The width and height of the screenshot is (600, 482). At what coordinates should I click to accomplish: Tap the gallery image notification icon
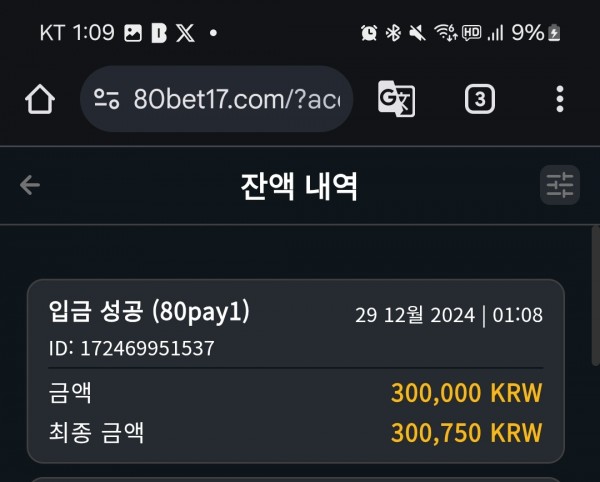coord(133,33)
